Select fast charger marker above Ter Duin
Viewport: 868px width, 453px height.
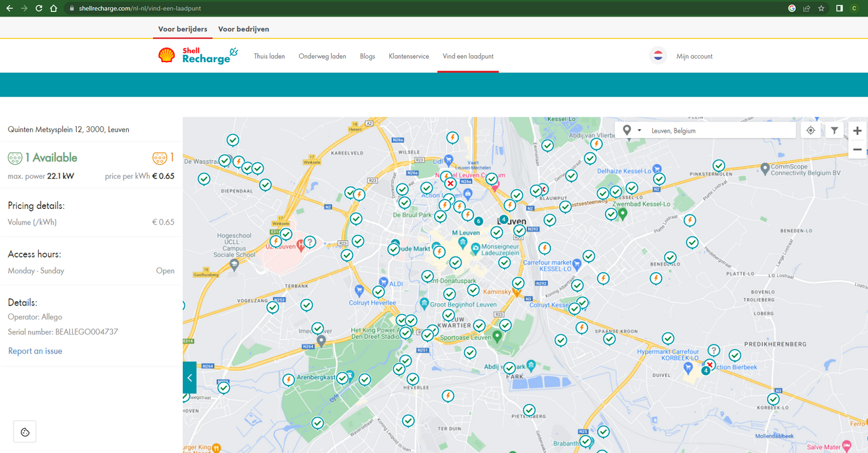tap(448, 396)
